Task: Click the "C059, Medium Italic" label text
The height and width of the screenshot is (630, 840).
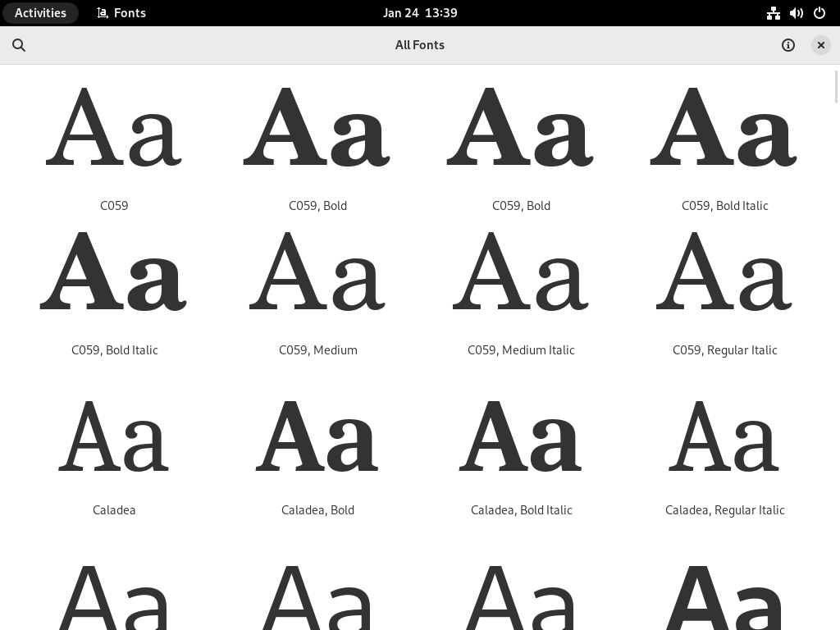Action: 521,350
